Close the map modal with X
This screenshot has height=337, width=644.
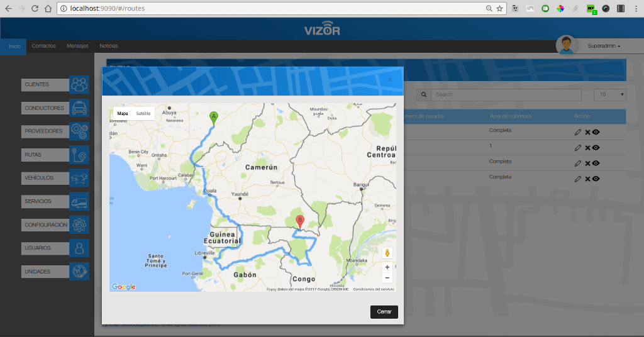390,80
